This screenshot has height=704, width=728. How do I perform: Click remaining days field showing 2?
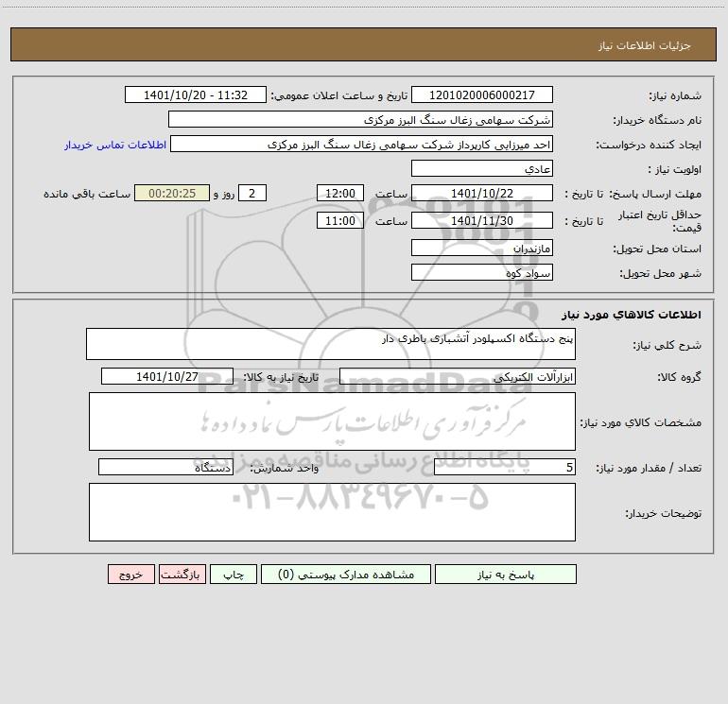(x=252, y=193)
